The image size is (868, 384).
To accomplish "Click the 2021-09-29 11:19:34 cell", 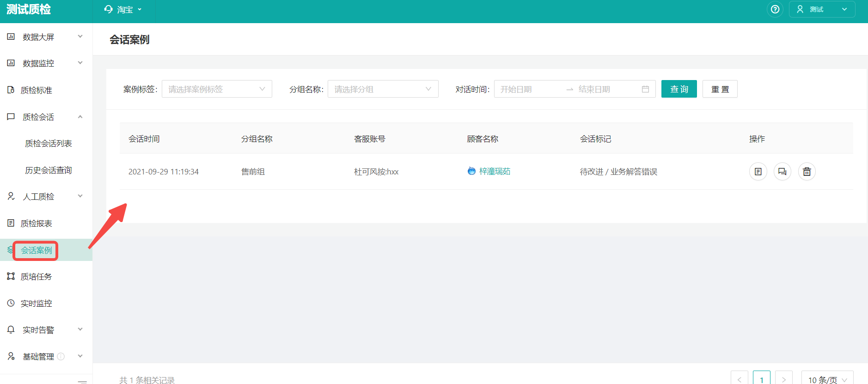I will click(164, 172).
